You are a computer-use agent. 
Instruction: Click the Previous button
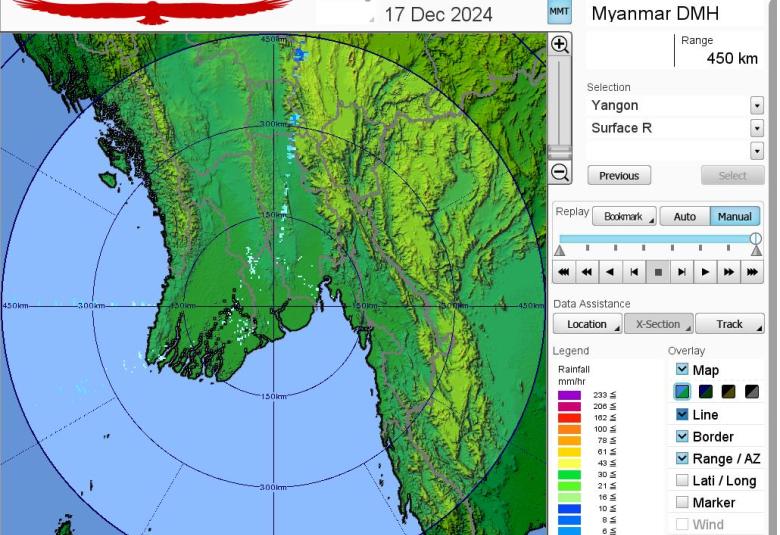[x=619, y=176]
